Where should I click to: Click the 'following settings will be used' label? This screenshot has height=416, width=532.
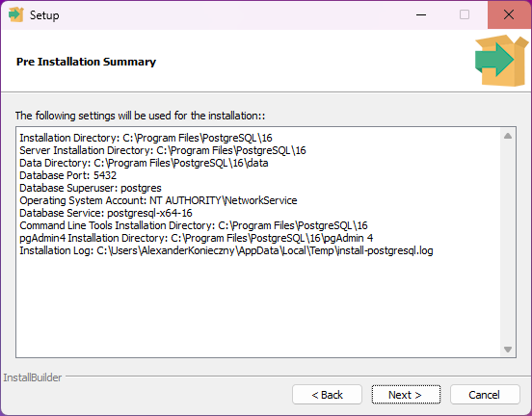tap(140, 116)
